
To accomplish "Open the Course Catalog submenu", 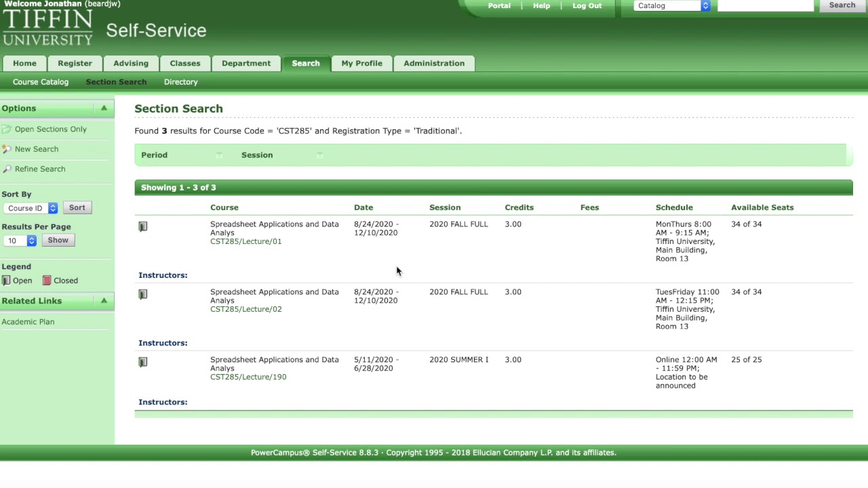I will click(41, 82).
